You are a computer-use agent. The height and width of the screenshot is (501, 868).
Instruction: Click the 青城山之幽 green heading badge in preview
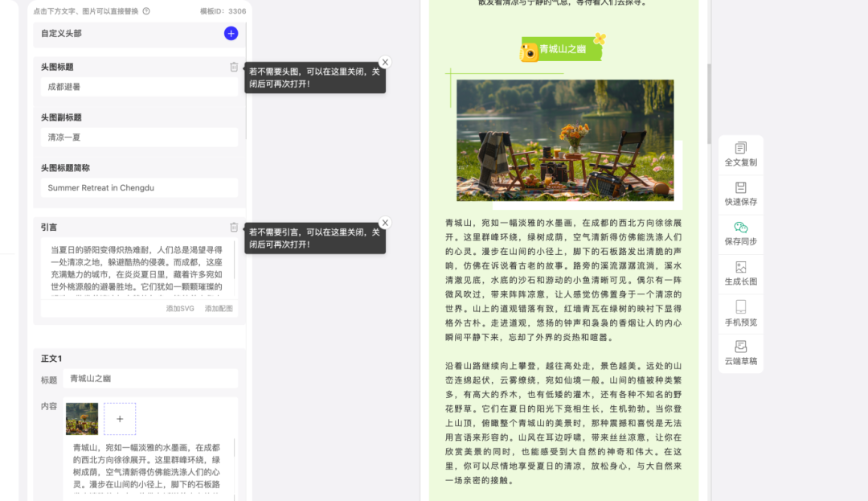[562, 50]
